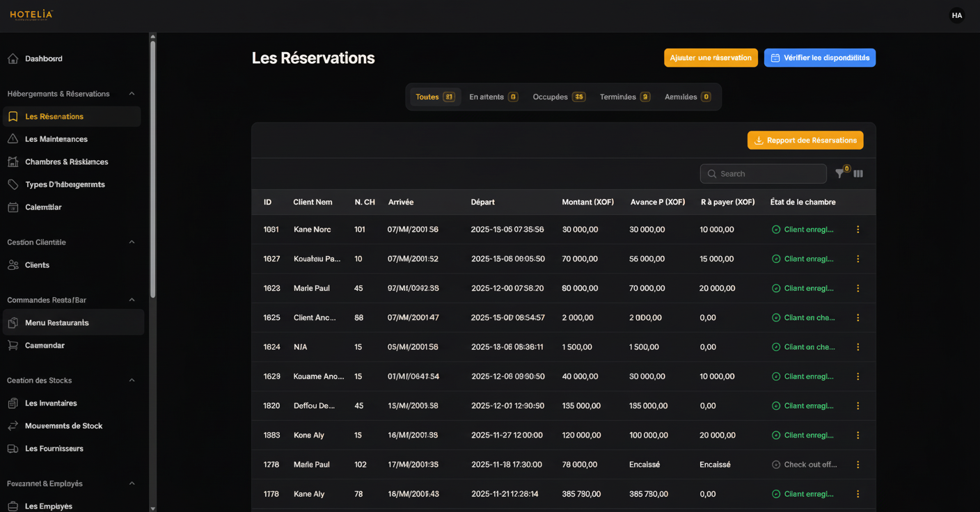Open Mouvements de Stock arrows icon
The height and width of the screenshot is (512, 980).
13,426
